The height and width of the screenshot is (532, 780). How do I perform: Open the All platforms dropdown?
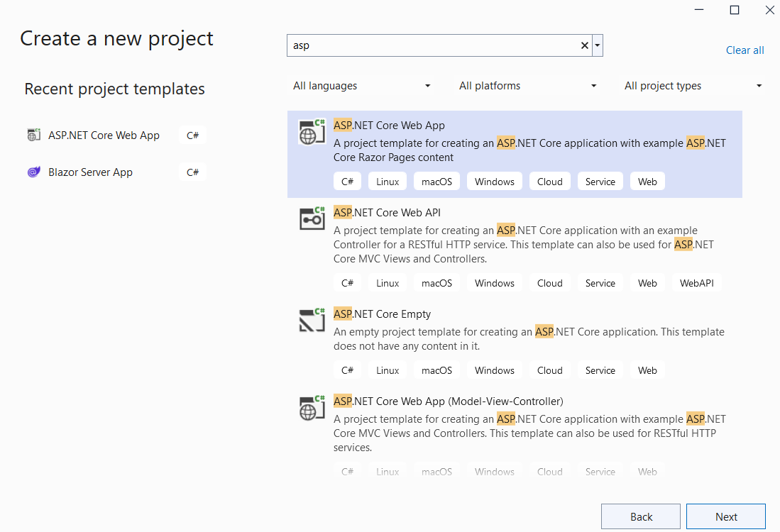click(527, 85)
